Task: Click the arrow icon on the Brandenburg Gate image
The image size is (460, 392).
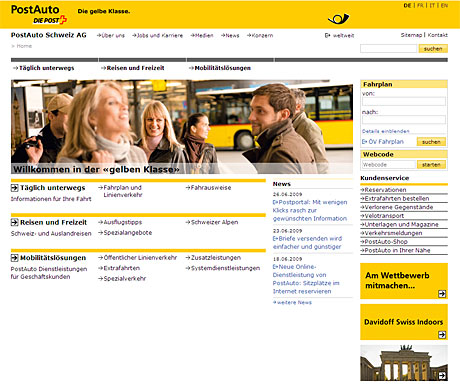Action: (442, 376)
